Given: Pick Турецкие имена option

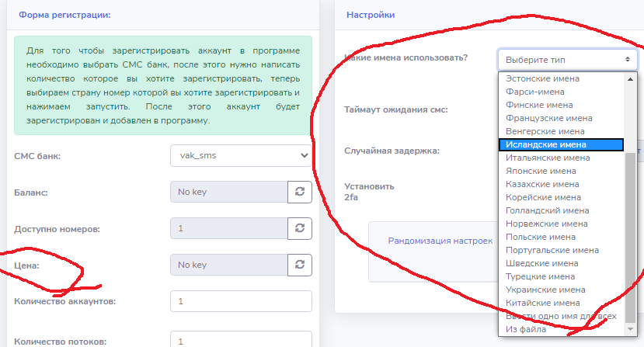Looking at the screenshot, I should (561, 276).
